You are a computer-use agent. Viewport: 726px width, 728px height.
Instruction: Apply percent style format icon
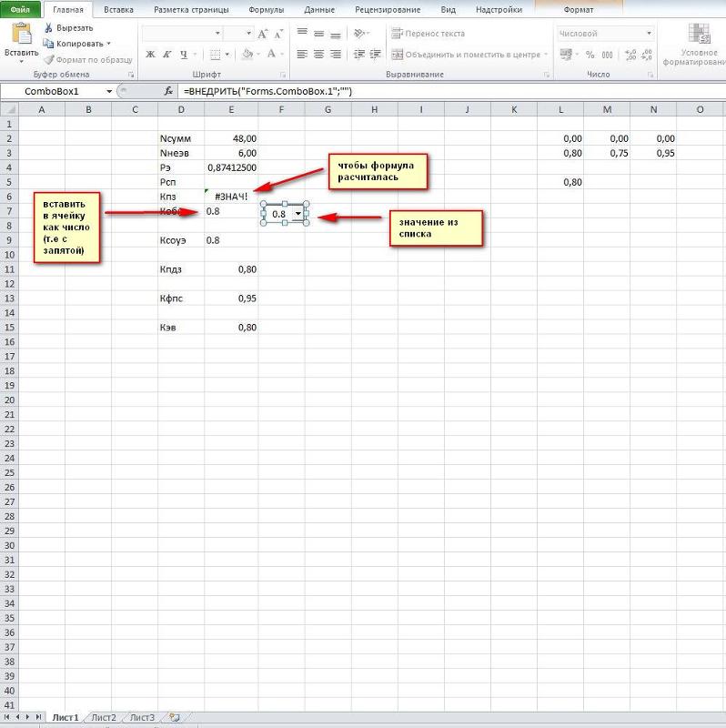pos(590,55)
